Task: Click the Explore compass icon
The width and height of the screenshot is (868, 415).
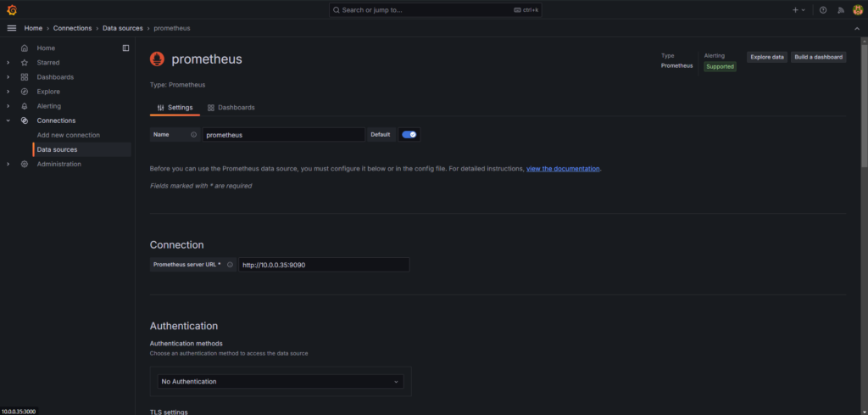Action: point(25,92)
